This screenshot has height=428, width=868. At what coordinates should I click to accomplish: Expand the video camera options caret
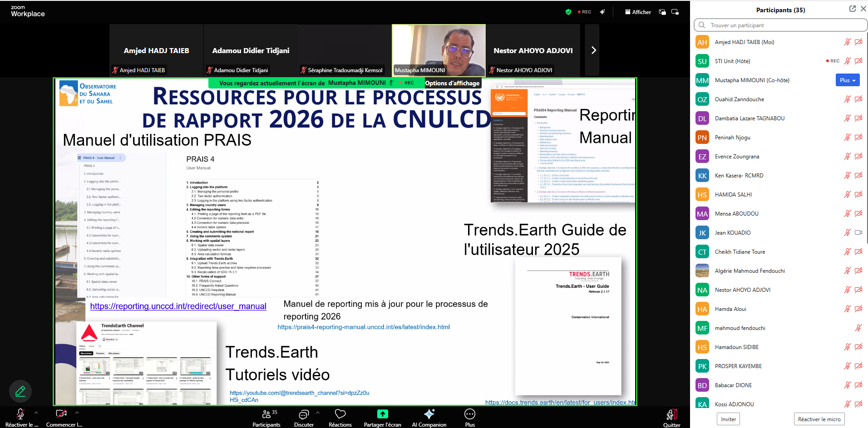[76, 412]
